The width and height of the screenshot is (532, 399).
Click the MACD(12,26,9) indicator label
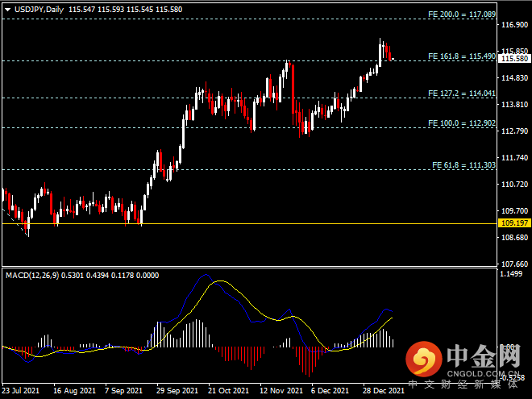pos(32,275)
